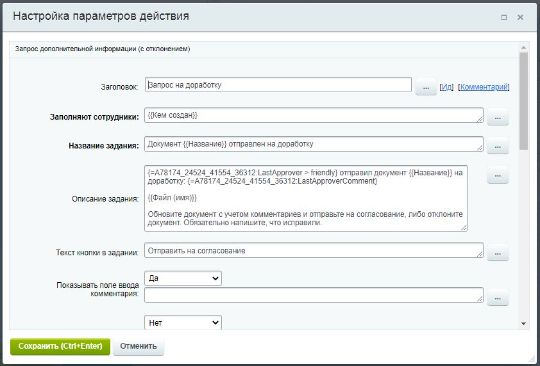
Task: Open the [Ид] link
Action: click(447, 87)
